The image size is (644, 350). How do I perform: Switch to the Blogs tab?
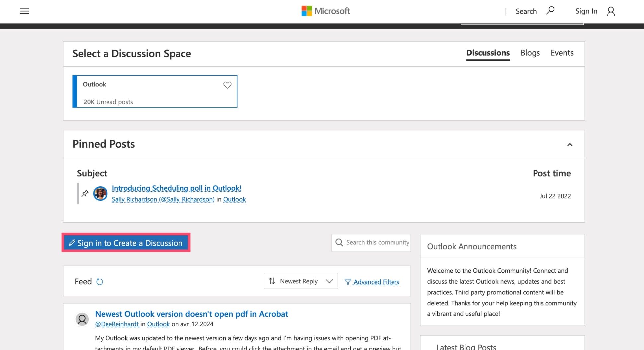[x=530, y=53]
